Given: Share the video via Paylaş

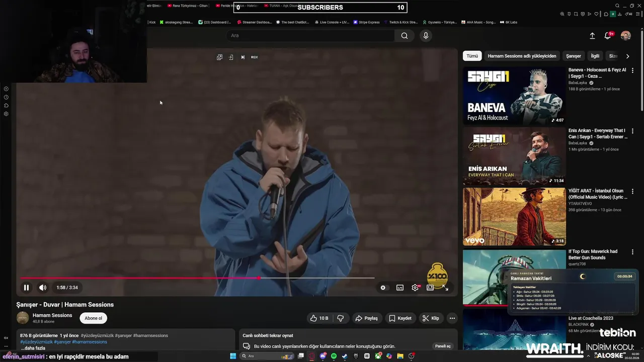Looking at the screenshot, I should (366, 318).
